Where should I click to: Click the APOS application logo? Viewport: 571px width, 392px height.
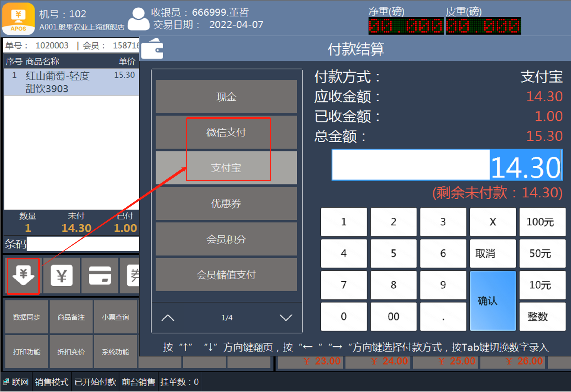[x=18, y=18]
